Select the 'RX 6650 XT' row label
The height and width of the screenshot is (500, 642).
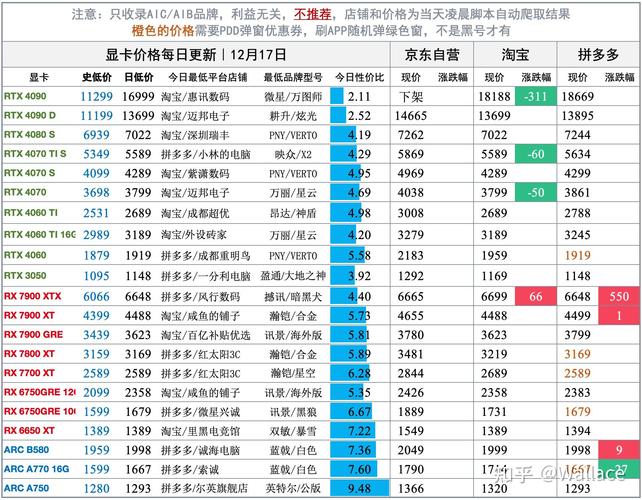coord(29,431)
